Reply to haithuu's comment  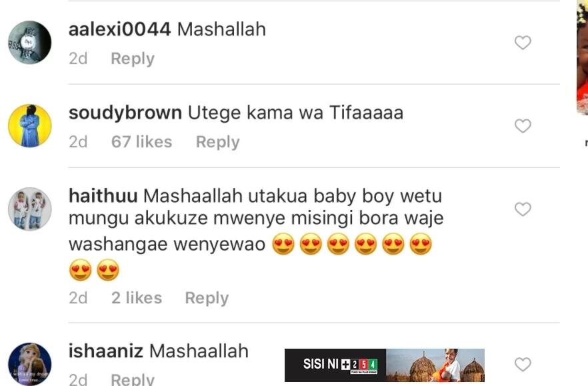pyautogui.click(x=207, y=298)
